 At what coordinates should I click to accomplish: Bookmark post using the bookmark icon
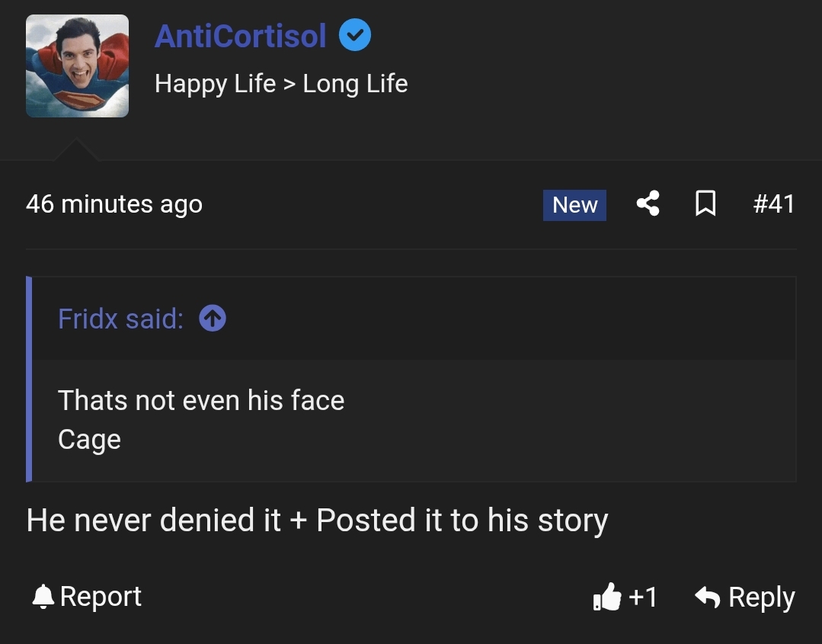[x=705, y=203]
